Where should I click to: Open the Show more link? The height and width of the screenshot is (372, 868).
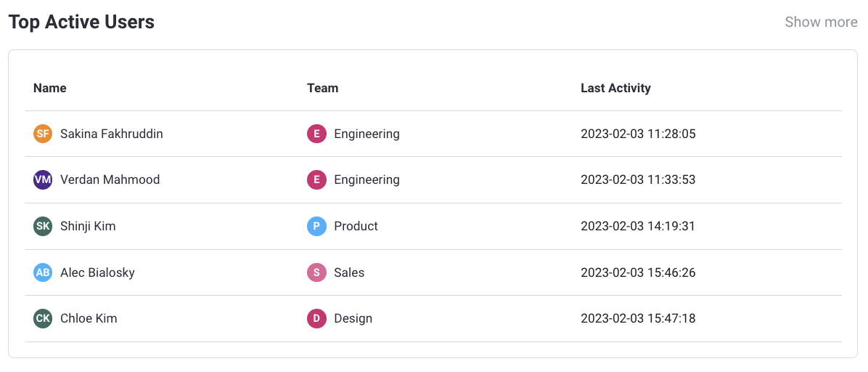click(x=821, y=22)
